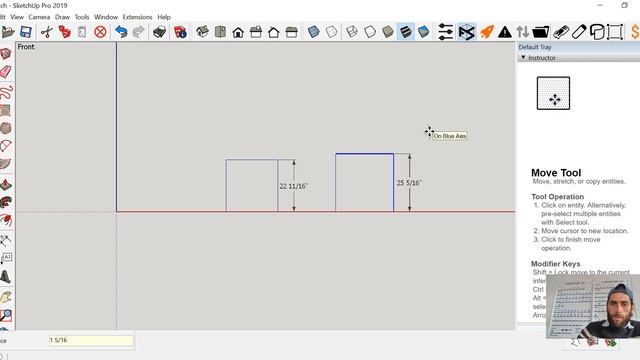Click the red Copy icon
This screenshot has width=640, height=360.
[x=64, y=32]
